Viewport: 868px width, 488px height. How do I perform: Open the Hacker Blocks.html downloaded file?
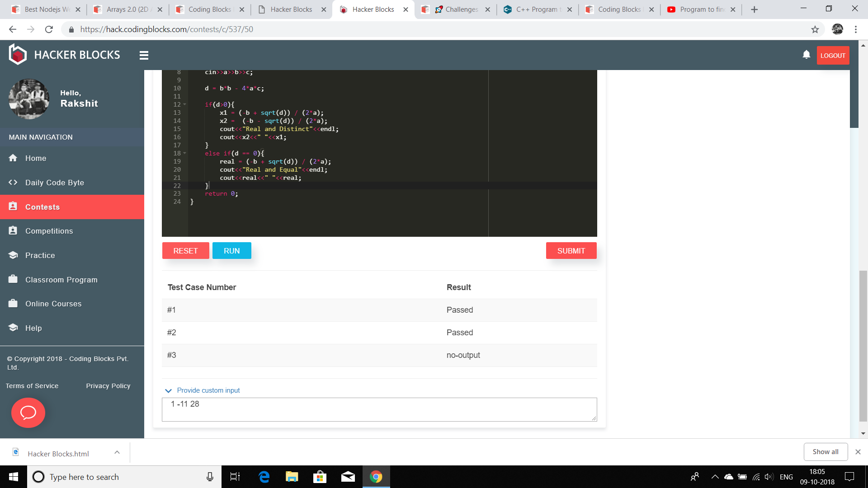pyautogui.click(x=58, y=453)
